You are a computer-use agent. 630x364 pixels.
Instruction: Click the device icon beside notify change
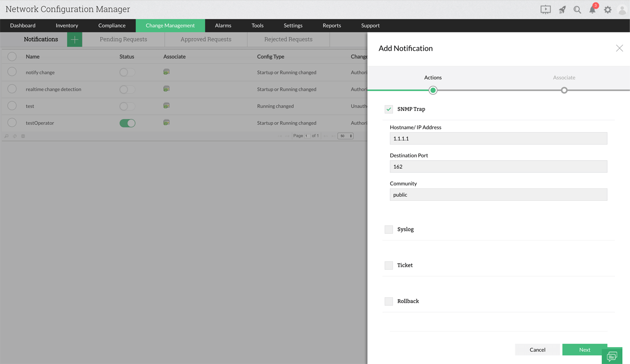coord(166,72)
